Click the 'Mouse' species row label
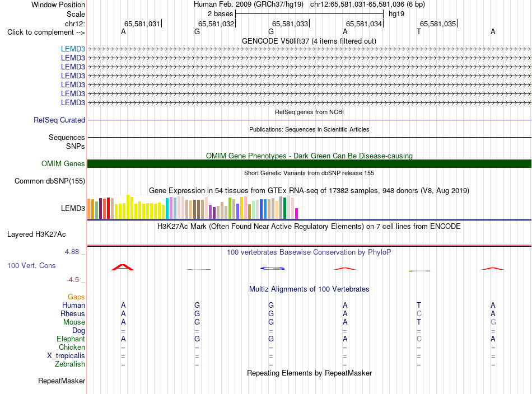 click(74, 322)
